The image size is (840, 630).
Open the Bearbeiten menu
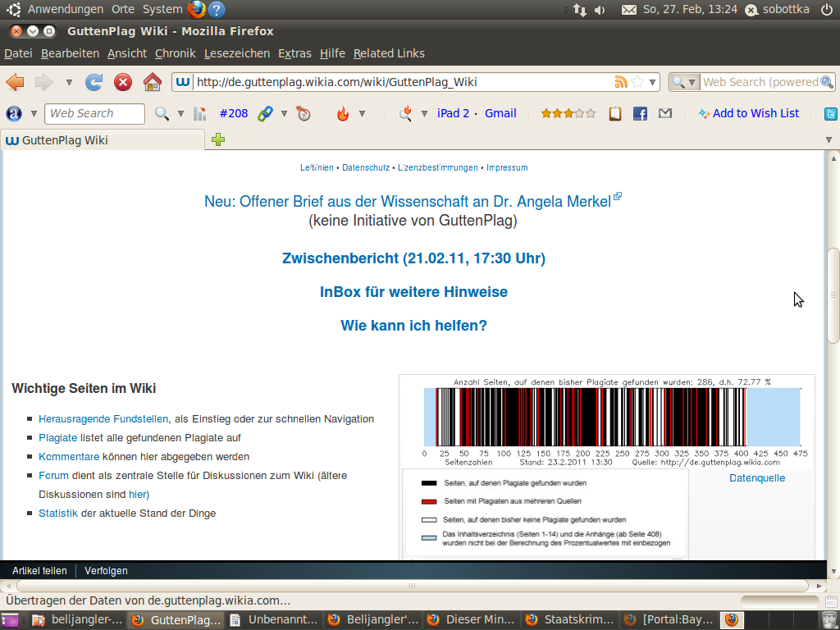point(71,53)
